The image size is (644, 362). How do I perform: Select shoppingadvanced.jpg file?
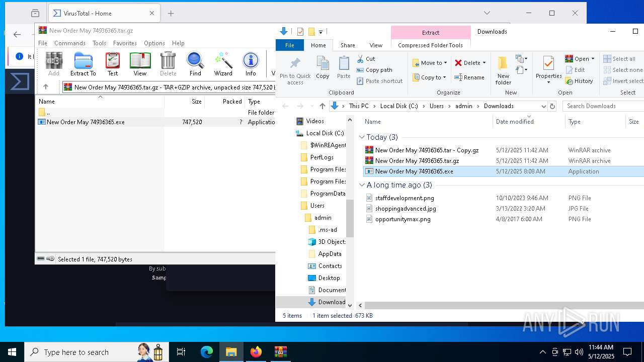(x=406, y=209)
